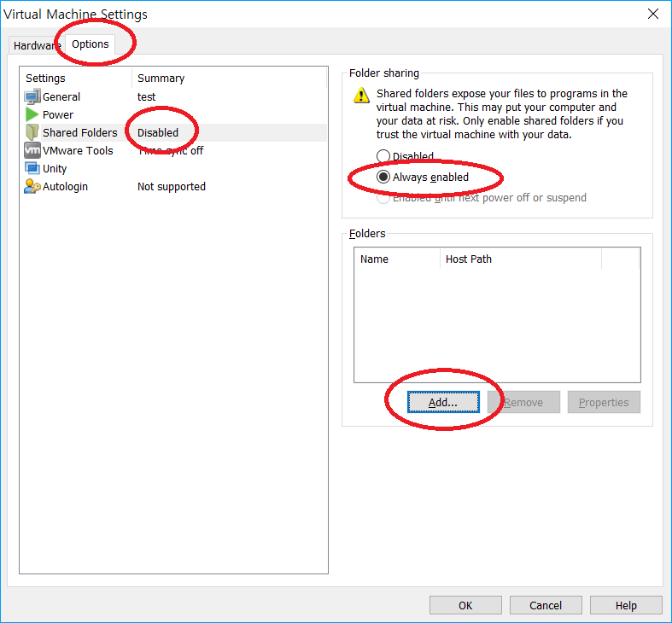Click the 'Disabled' summary for Shared Folders
The width and height of the screenshot is (672, 623).
click(158, 133)
